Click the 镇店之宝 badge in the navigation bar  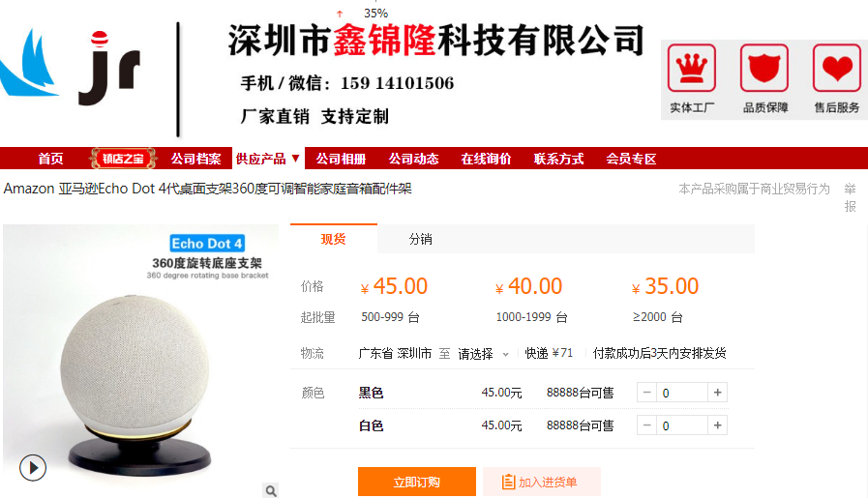pos(123,159)
